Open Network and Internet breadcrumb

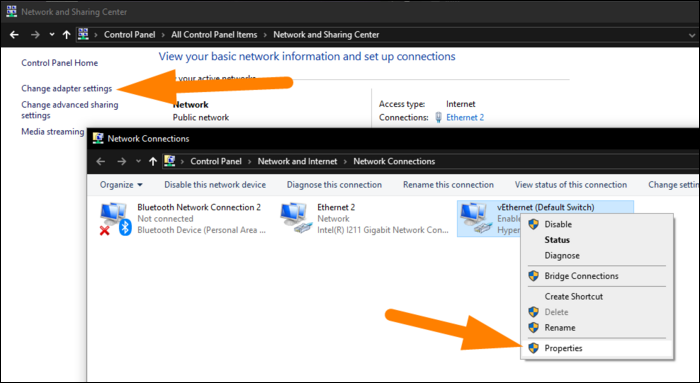pos(297,162)
